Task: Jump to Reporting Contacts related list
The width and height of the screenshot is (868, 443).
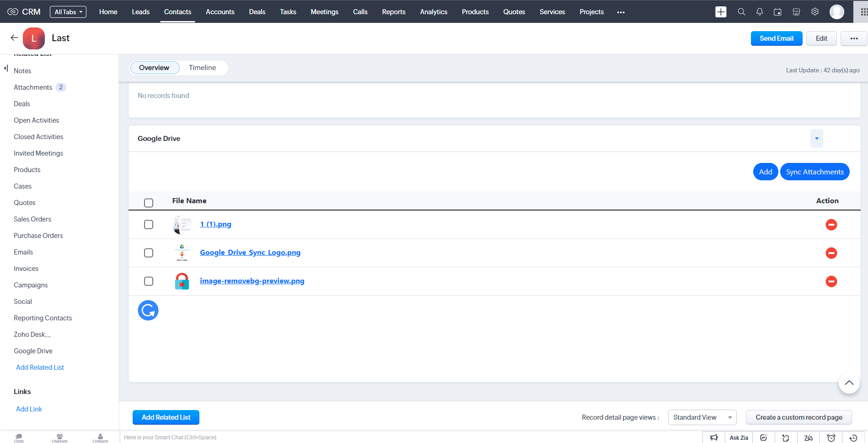Action: coord(43,318)
